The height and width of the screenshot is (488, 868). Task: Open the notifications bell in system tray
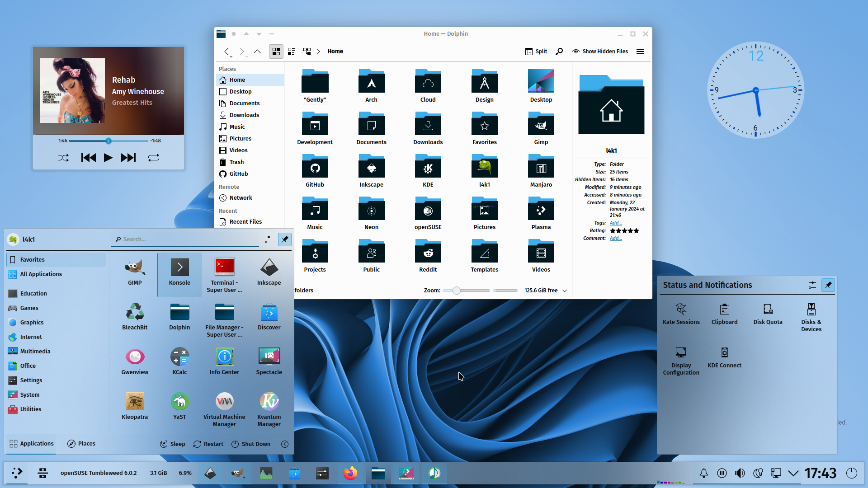[x=704, y=473]
